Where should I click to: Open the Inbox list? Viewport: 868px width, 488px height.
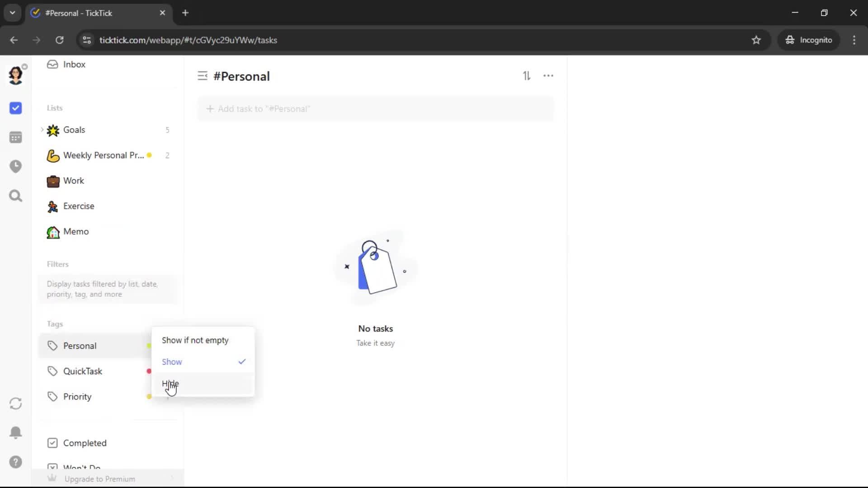(x=74, y=64)
